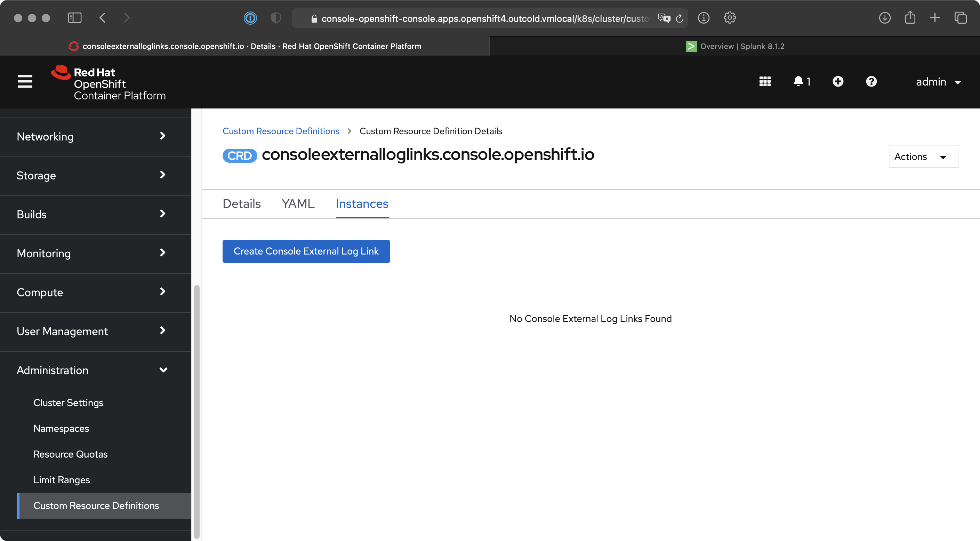Click the 1Password extension icon
The height and width of the screenshot is (541, 980).
pyautogui.click(x=250, y=18)
